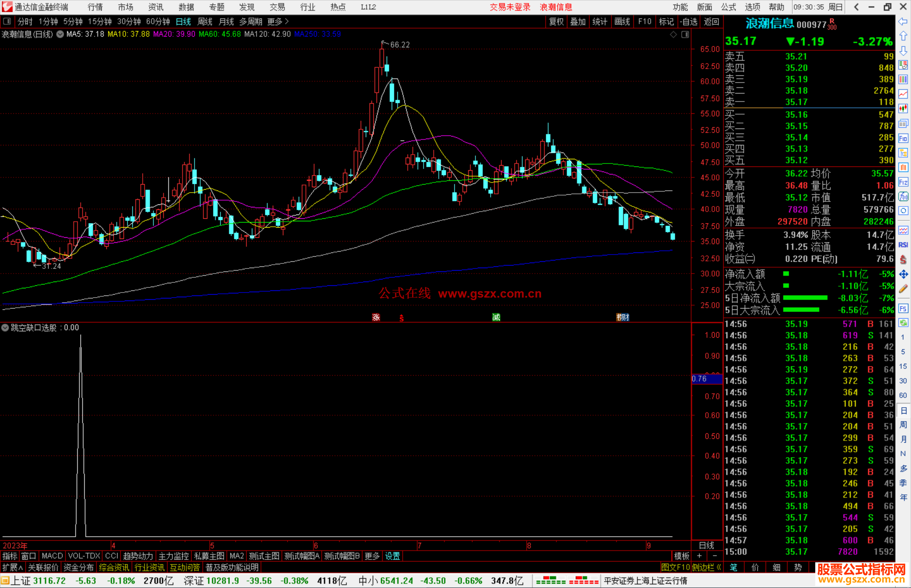The height and width of the screenshot is (588, 911).
Task: Click the RSI indicator icon in sidebar
Action: tap(903, 245)
